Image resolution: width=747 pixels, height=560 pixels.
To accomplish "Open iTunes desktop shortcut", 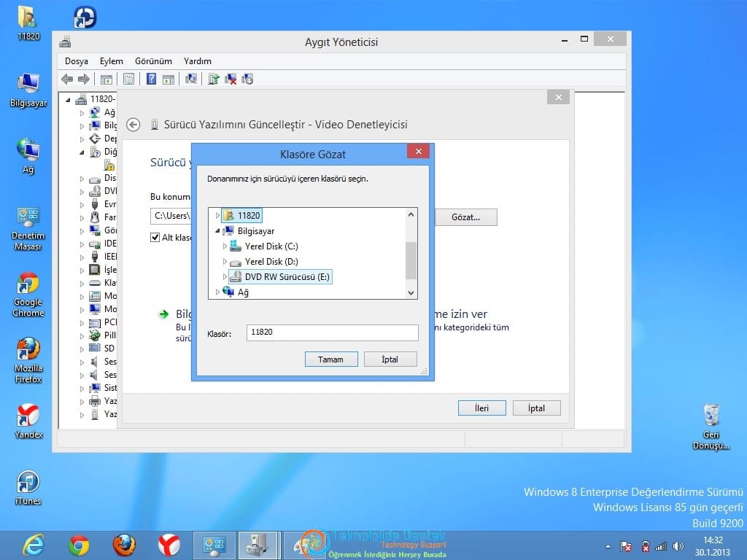I will pos(28,488).
